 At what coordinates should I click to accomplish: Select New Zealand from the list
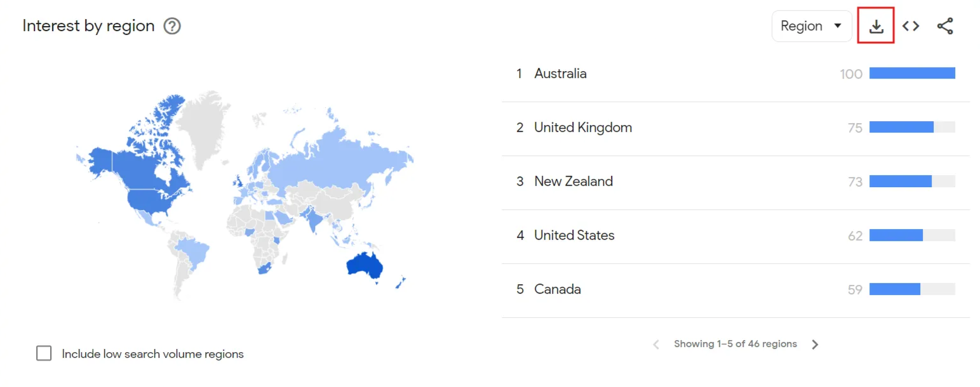[574, 181]
